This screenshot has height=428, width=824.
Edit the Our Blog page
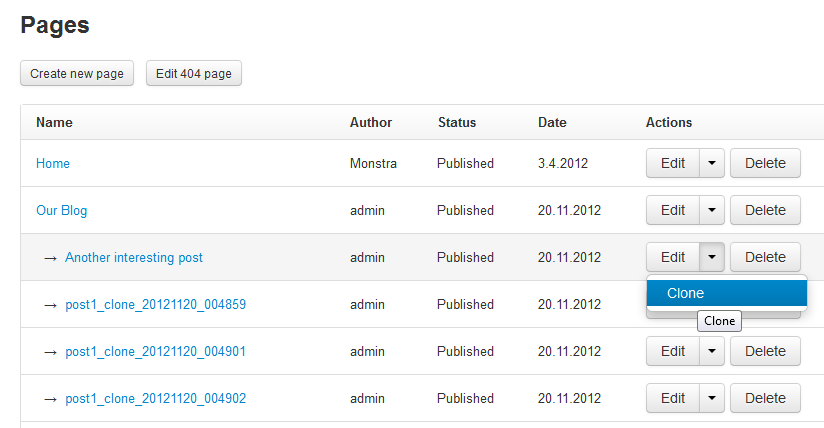point(673,210)
